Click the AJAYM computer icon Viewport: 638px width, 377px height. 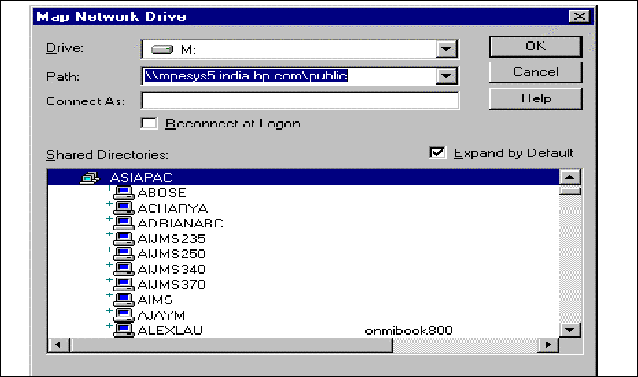coord(124,315)
